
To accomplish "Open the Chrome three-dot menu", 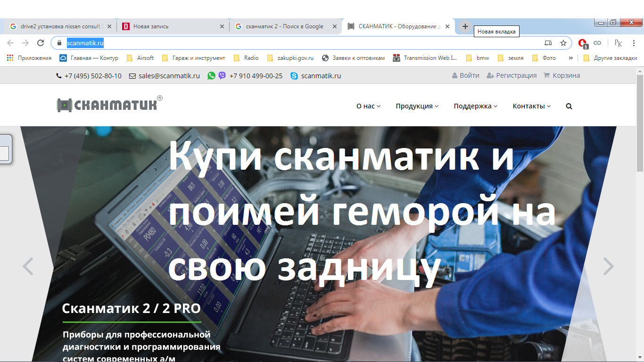I will tap(634, 43).
